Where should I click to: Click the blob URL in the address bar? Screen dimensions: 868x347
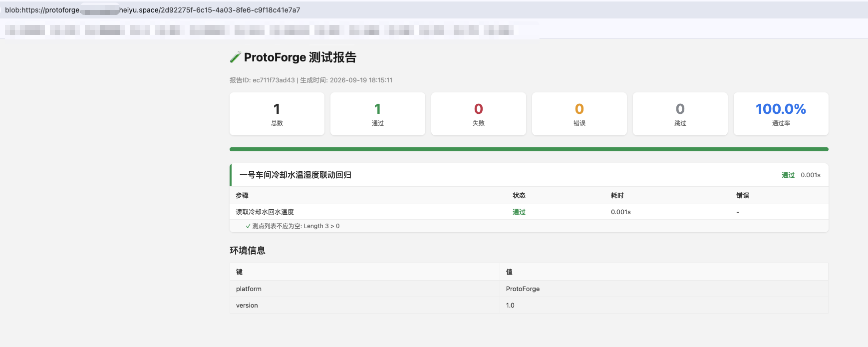pos(152,10)
